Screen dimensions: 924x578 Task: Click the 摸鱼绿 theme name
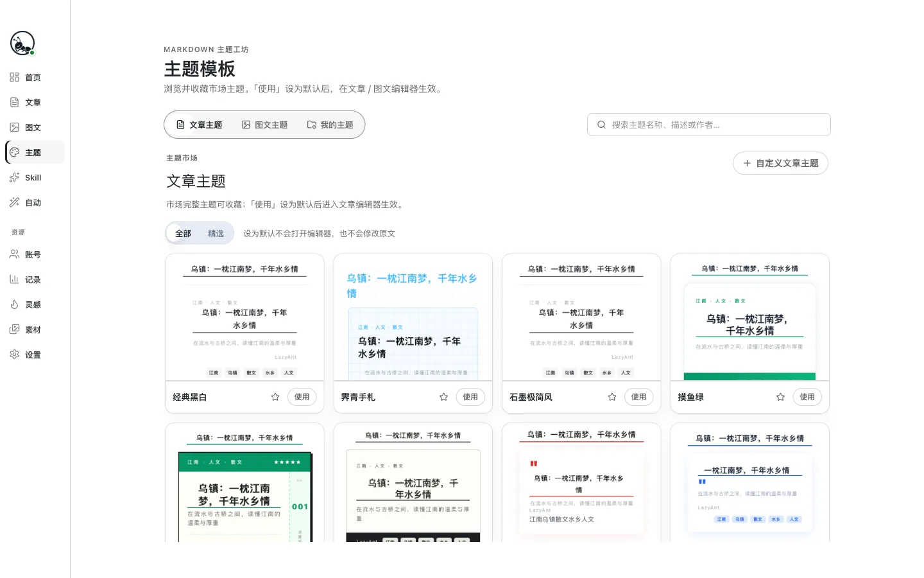[691, 397]
